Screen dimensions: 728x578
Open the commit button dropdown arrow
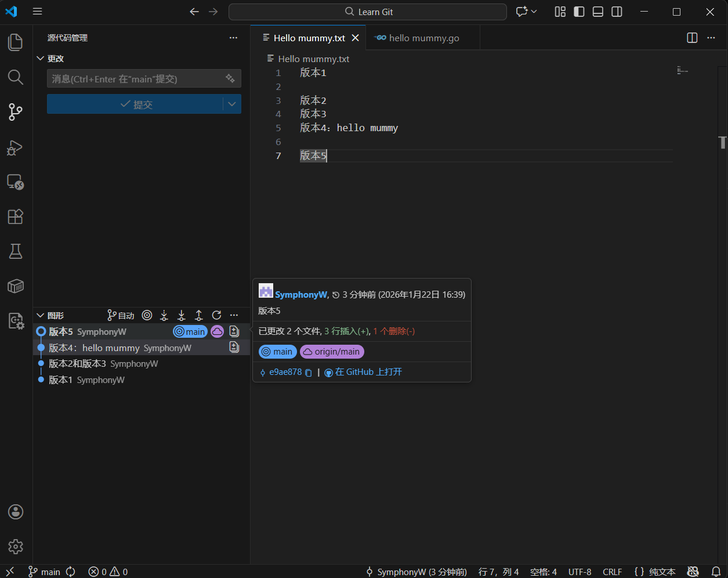(x=232, y=104)
